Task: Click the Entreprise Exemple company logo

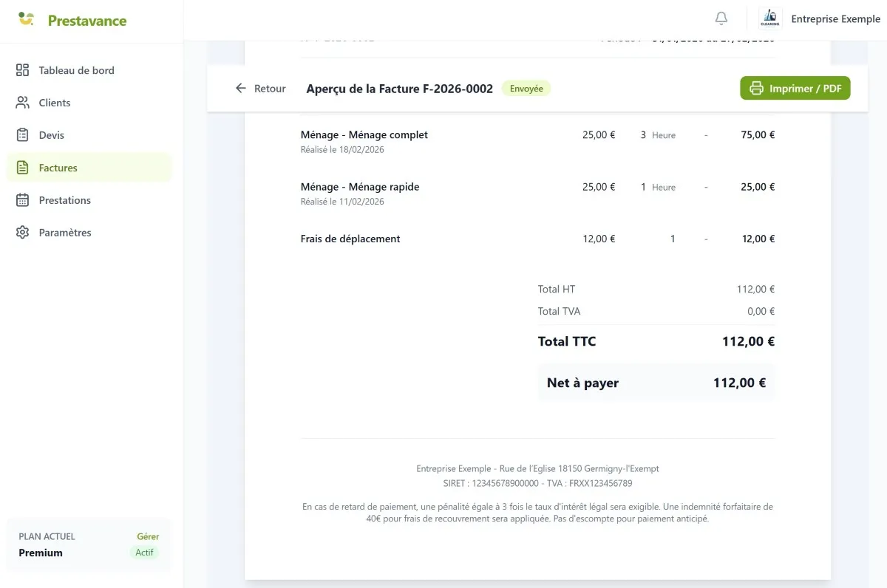Action: click(770, 19)
